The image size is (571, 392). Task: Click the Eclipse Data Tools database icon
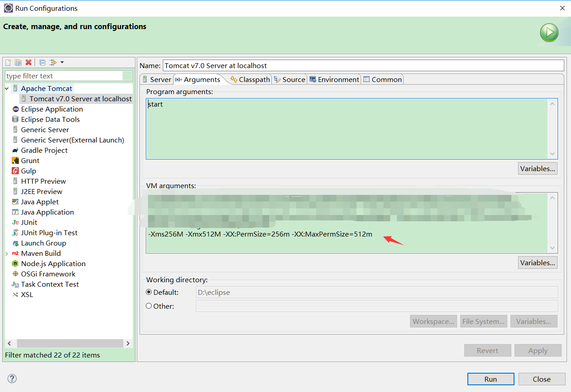15,120
